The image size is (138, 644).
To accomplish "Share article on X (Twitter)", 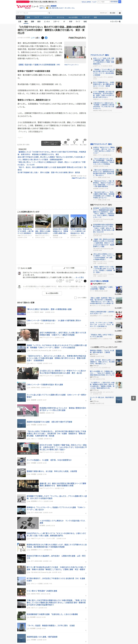I will [x=43, y=38].
